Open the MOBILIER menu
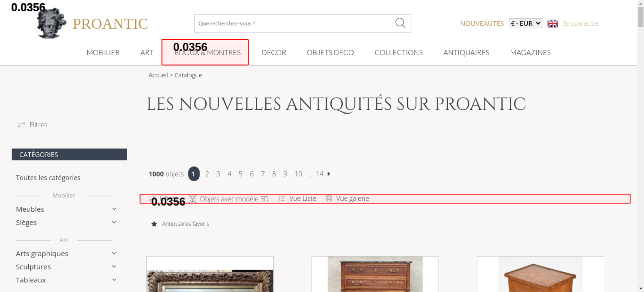The height and width of the screenshot is (292, 644). click(103, 52)
